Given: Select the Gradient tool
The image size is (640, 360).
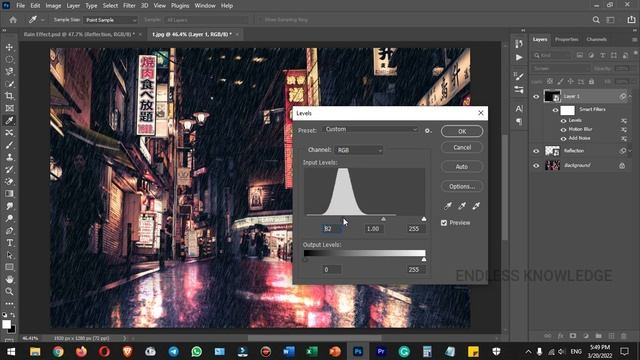Looking at the screenshot, I should (x=9, y=194).
